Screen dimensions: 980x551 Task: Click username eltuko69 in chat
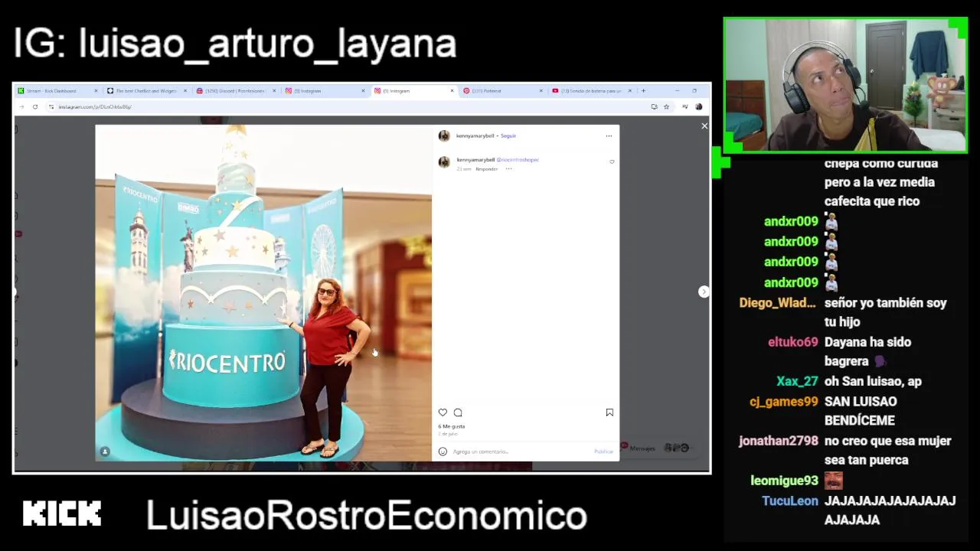click(x=793, y=342)
